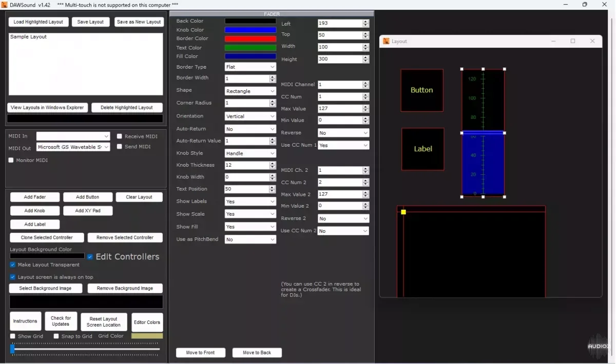The image size is (616, 364).
Task: Click the red Border Color swatch
Action: pyautogui.click(x=251, y=39)
